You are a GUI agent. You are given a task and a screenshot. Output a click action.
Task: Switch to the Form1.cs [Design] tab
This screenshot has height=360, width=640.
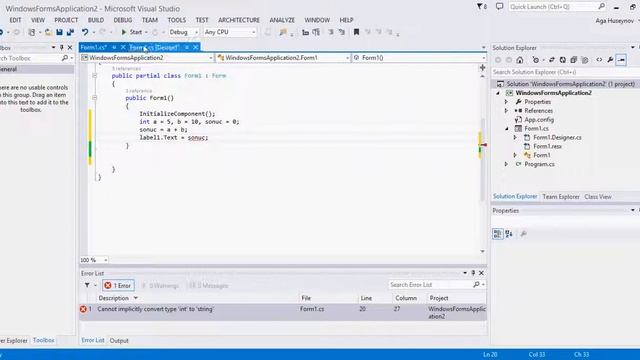pos(154,47)
